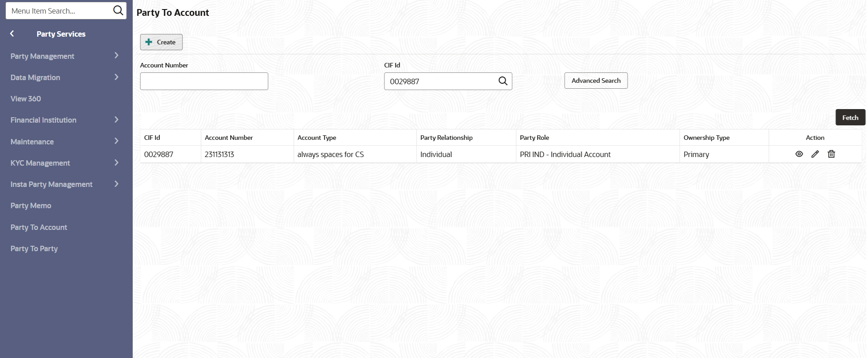The height and width of the screenshot is (358, 868).
Task: Select Party To Party in sidebar
Action: [34, 248]
